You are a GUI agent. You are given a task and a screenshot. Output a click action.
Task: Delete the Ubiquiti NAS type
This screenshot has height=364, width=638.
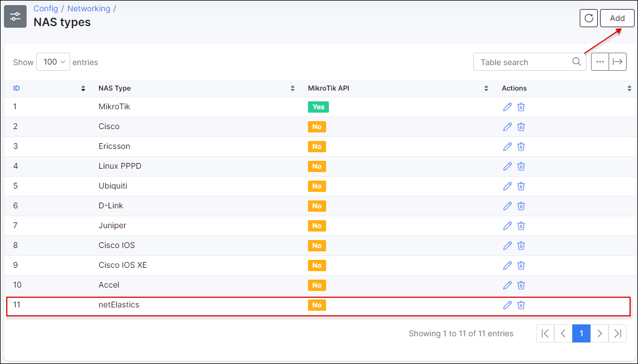click(521, 186)
